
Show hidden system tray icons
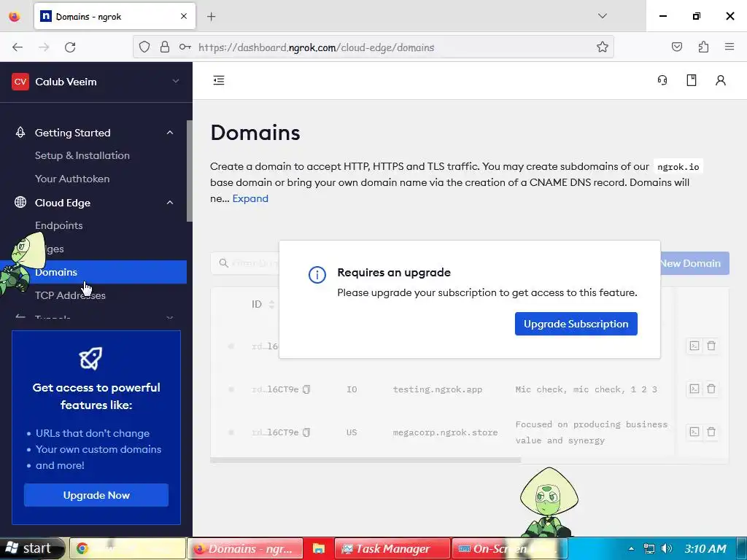coord(631,548)
